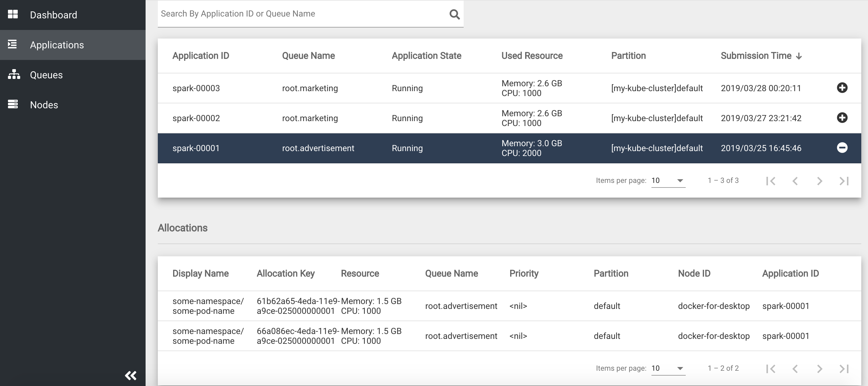Go to first page of allocations table
The height and width of the screenshot is (386, 868).
tap(771, 369)
